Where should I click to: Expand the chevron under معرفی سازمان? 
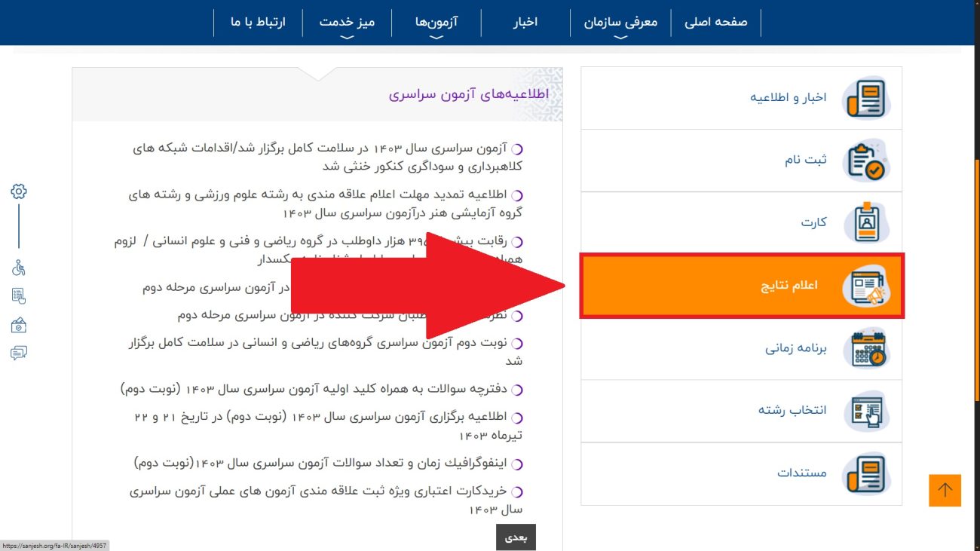pyautogui.click(x=620, y=37)
